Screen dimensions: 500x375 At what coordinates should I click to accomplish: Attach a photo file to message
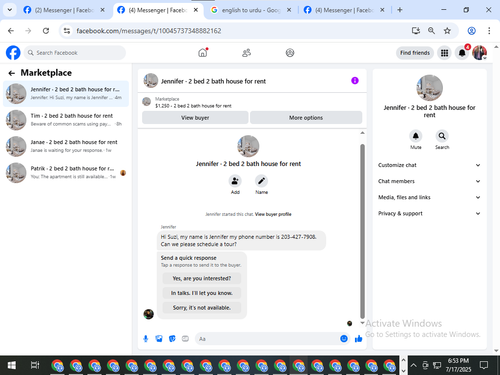159,339
